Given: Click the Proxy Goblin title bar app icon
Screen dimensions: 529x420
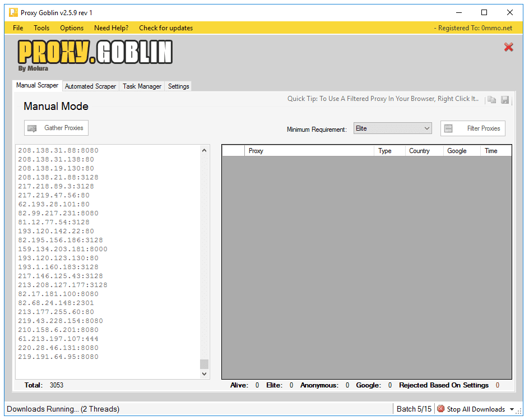Looking at the screenshot, I should click(13, 12).
